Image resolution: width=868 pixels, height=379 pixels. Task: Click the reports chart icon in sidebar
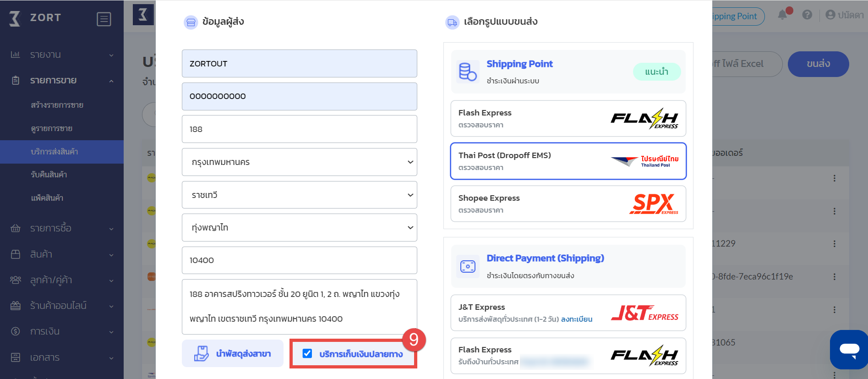(x=15, y=55)
